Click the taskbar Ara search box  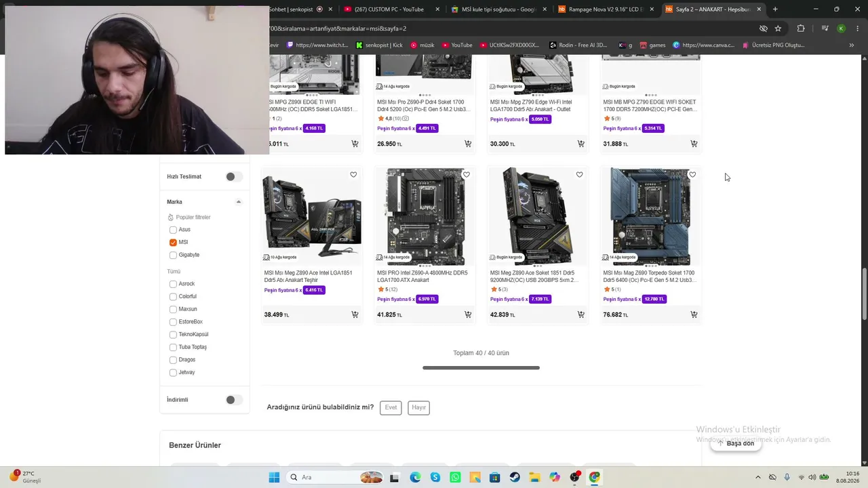point(336,477)
